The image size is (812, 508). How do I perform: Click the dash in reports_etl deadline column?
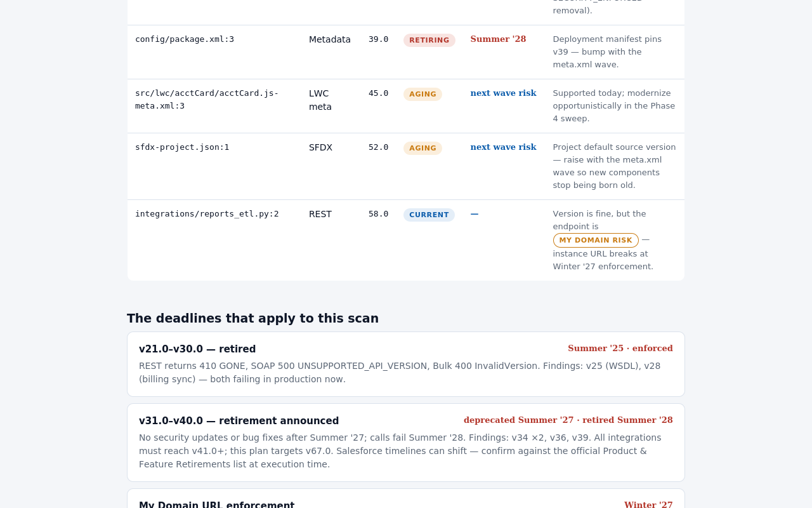coord(475,214)
